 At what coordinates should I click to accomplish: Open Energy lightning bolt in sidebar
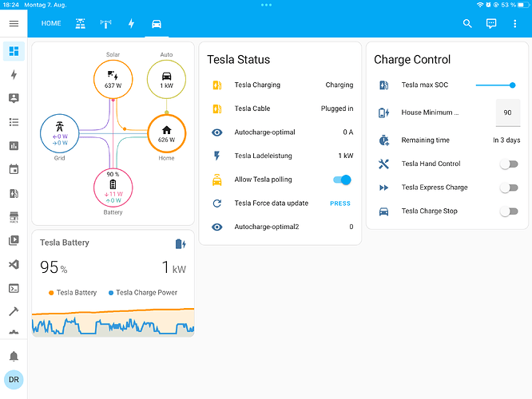pos(14,74)
